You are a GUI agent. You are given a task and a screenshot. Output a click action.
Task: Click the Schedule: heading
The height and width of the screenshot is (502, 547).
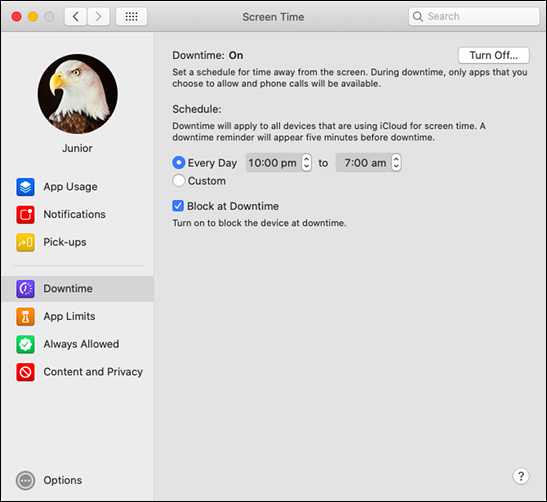[x=197, y=109]
